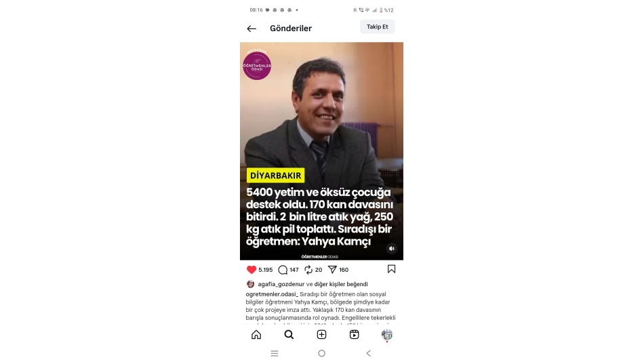The height and width of the screenshot is (362, 644).
Task: Open the ogretmenler.odasi_ username in the caption
Action: [272, 294]
